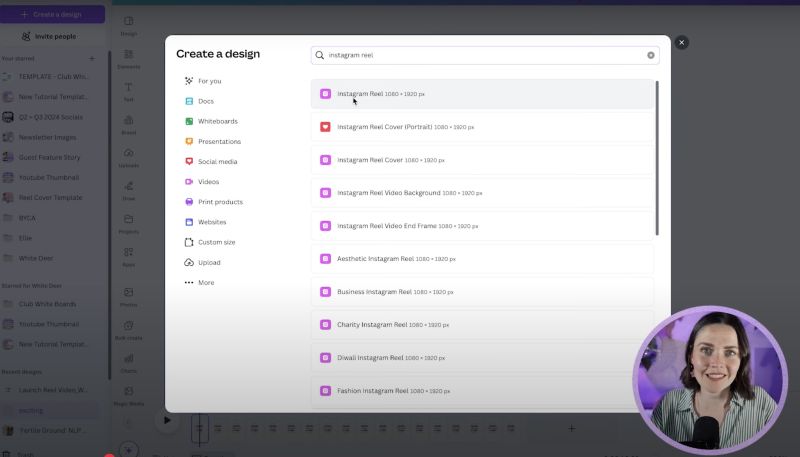
Task: Click icon beside Aesthetic Instagram Reel
Action: click(x=325, y=259)
